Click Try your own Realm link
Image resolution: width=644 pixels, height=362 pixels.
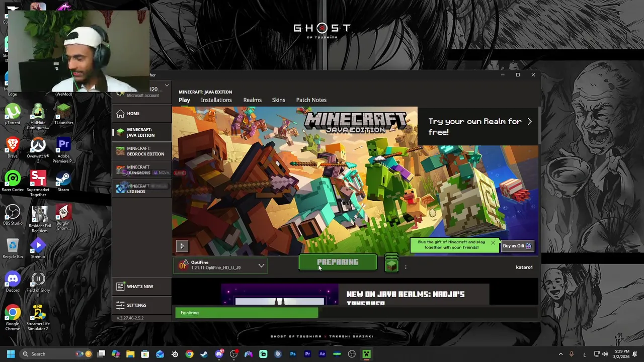coord(478,126)
